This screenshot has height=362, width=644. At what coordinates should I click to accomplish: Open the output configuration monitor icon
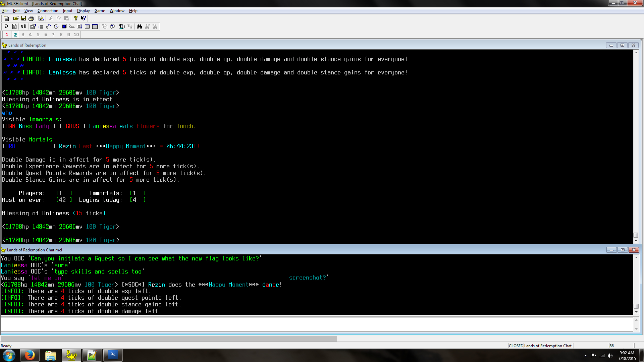(64, 26)
